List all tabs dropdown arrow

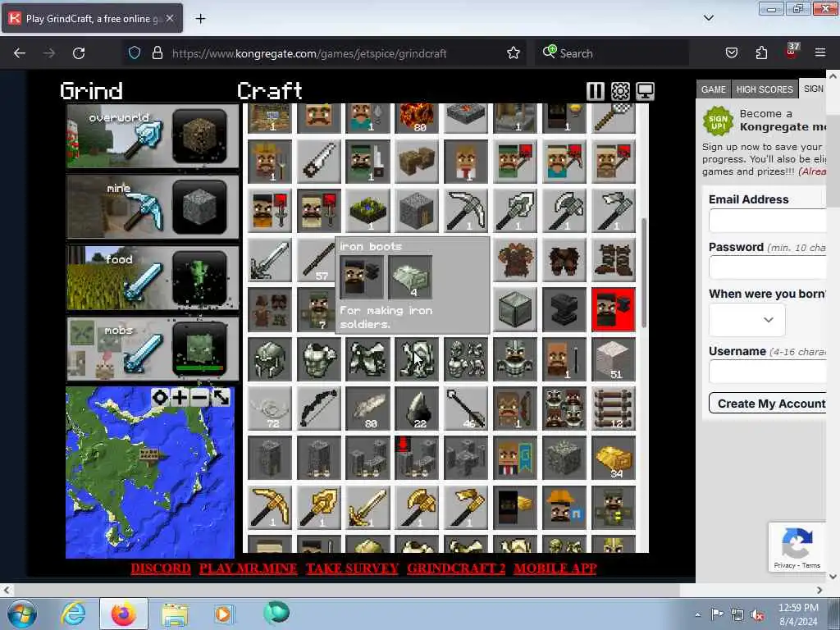pyautogui.click(x=709, y=18)
